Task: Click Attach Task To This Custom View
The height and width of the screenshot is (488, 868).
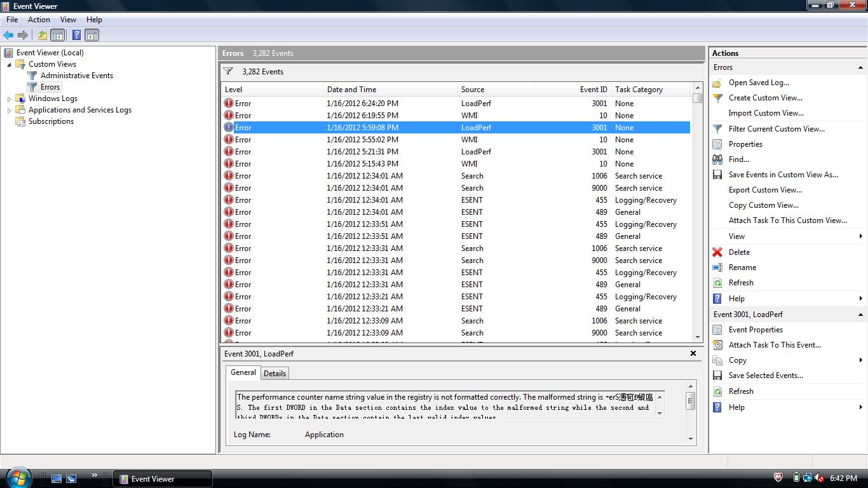Action: (787, 220)
